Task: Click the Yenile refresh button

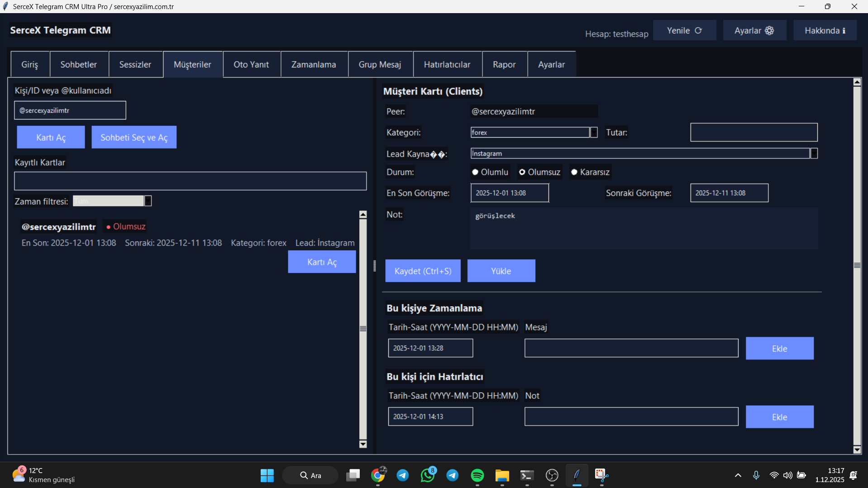Action: (x=684, y=30)
